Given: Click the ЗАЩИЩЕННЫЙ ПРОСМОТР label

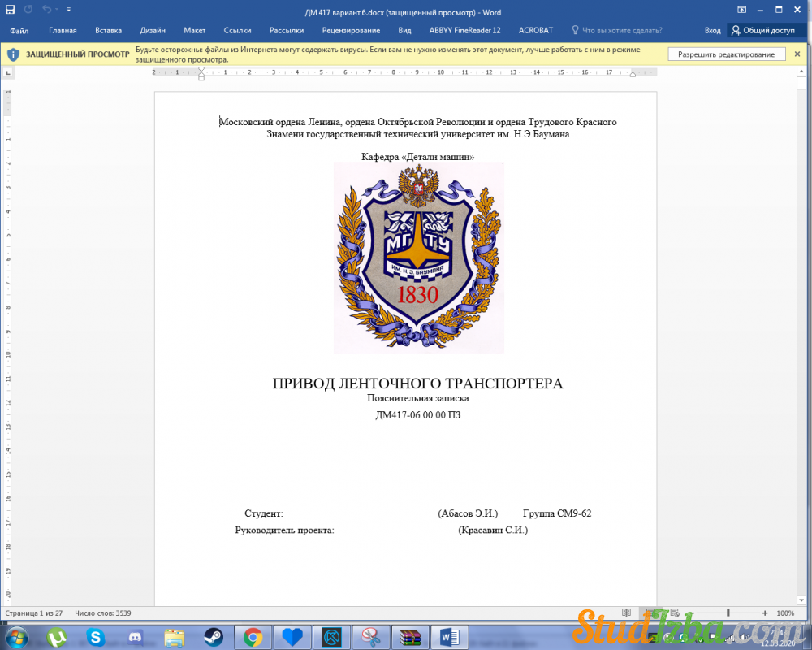Looking at the screenshot, I should click(x=78, y=54).
